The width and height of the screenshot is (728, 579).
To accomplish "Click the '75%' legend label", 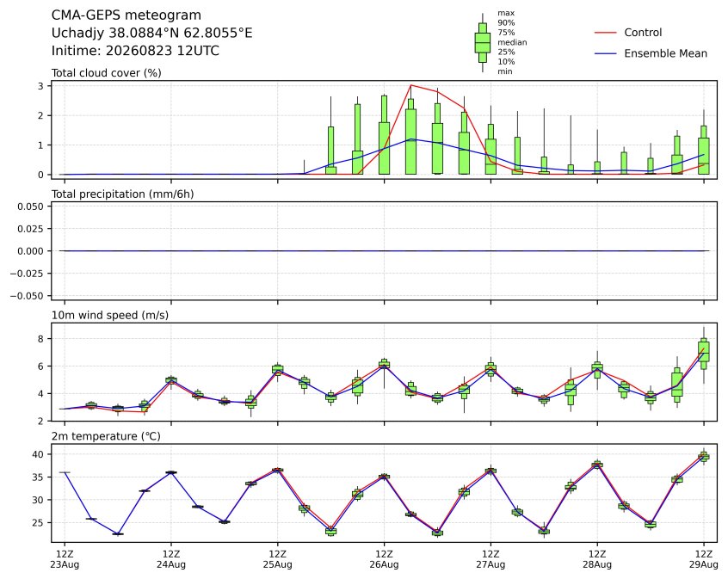I will click(506, 33).
